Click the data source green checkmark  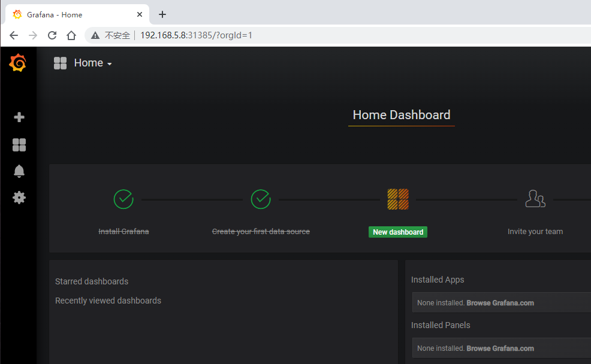[261, 199]
